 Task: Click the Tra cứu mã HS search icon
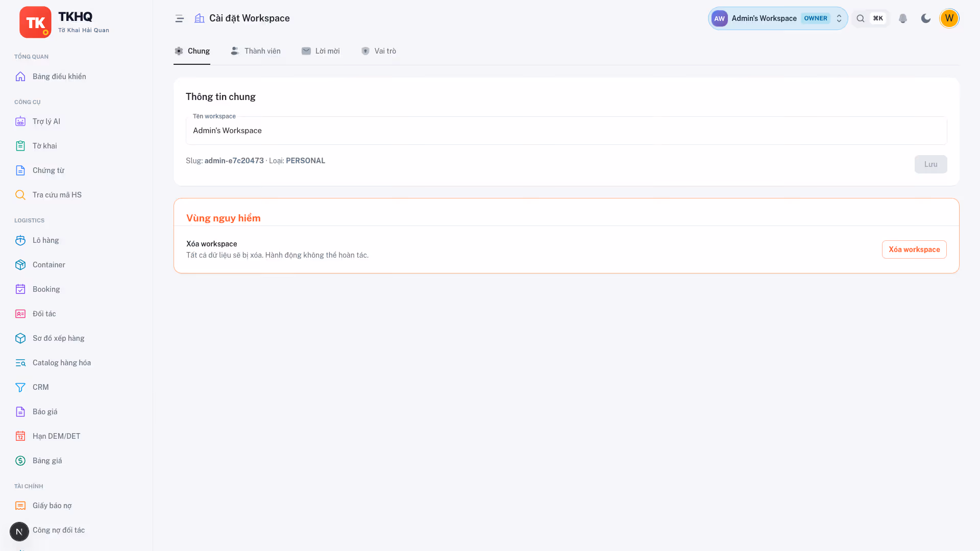click(20, 195)
